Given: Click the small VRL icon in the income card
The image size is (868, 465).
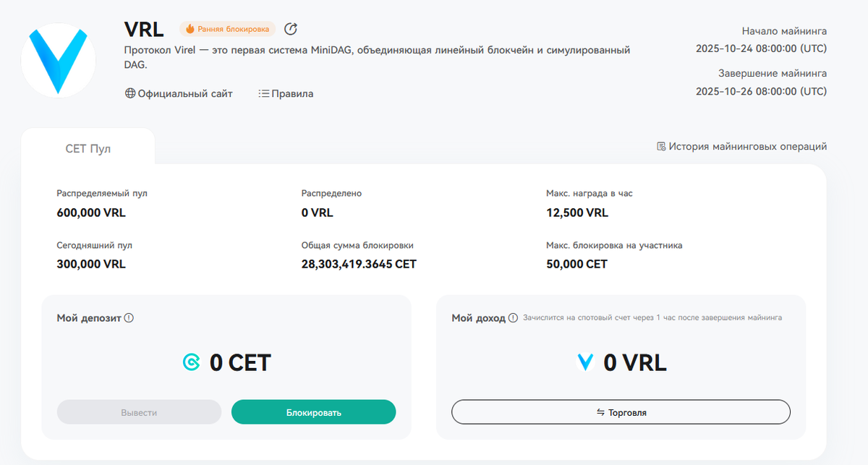Looking at the screenshot, I should pyautogui.click(x=585, y=362).
